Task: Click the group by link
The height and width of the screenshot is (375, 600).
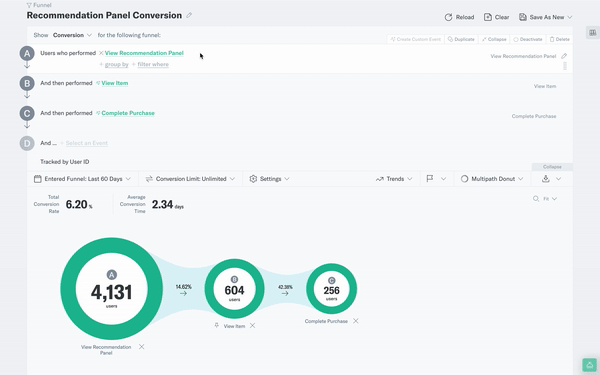Action: (x=116, y=64)
